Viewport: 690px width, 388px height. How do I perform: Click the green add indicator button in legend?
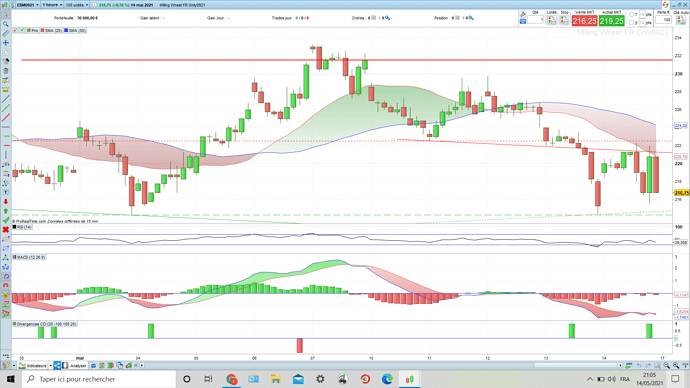22,31
